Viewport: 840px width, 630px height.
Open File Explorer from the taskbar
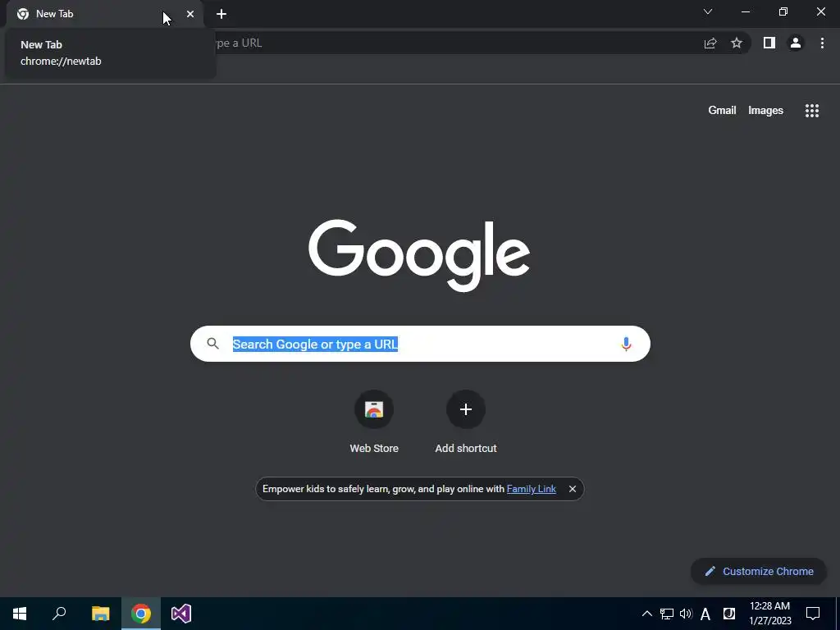point(100,614)
